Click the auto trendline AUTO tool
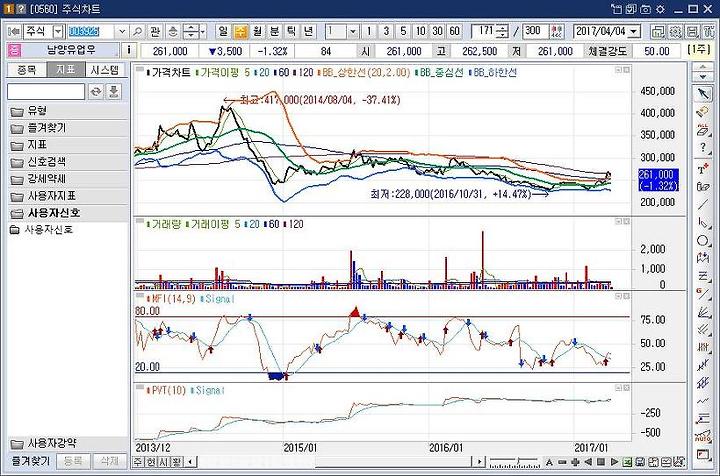Screen dimensions: 720x476 pyautogui.click(x=703, y=437)
